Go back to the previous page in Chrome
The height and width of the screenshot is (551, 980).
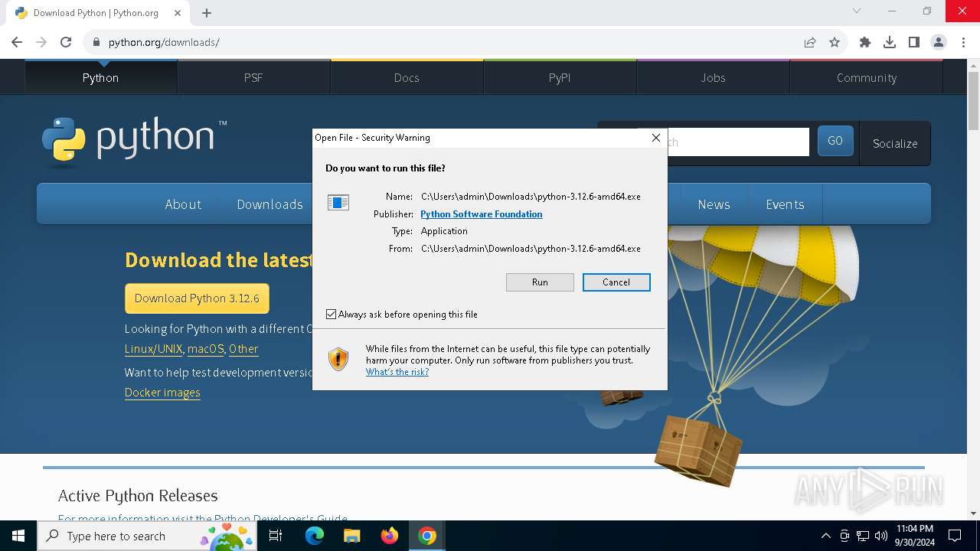click(x=17, y=42)
